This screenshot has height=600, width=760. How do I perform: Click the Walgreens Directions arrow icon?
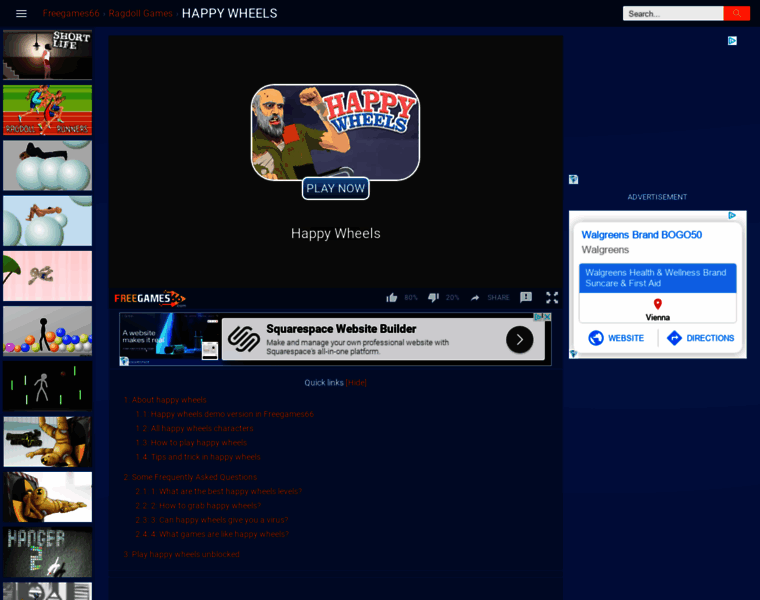[x=674, y=338]
